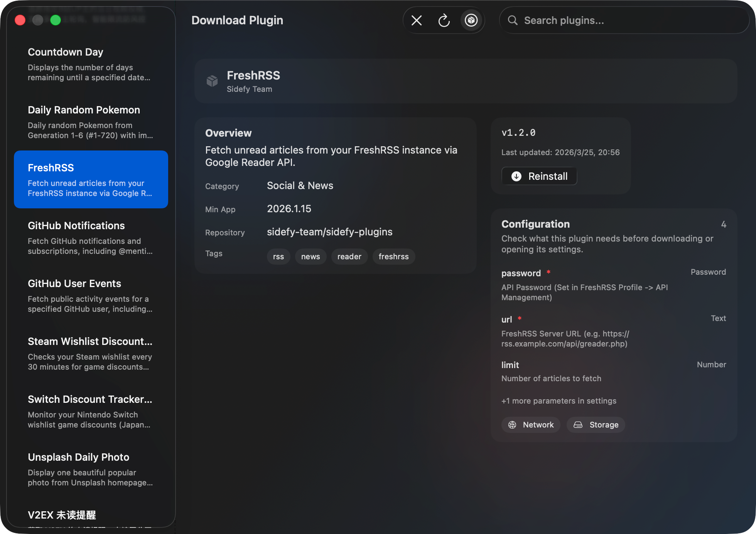Viewport: 756px width, 534px height.
Task: Click '+1 more parameters in settings'
Action: pyautogui.click(x=559, y=401)
